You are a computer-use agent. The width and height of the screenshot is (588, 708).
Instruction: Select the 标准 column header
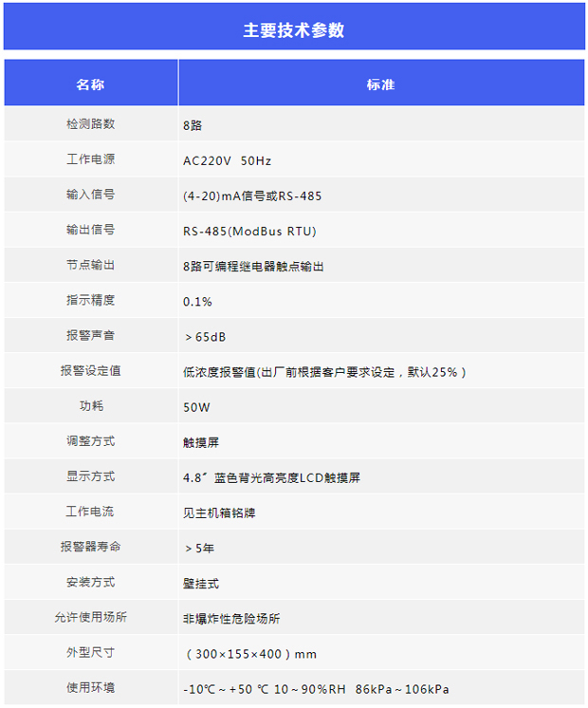pos(380,84)
